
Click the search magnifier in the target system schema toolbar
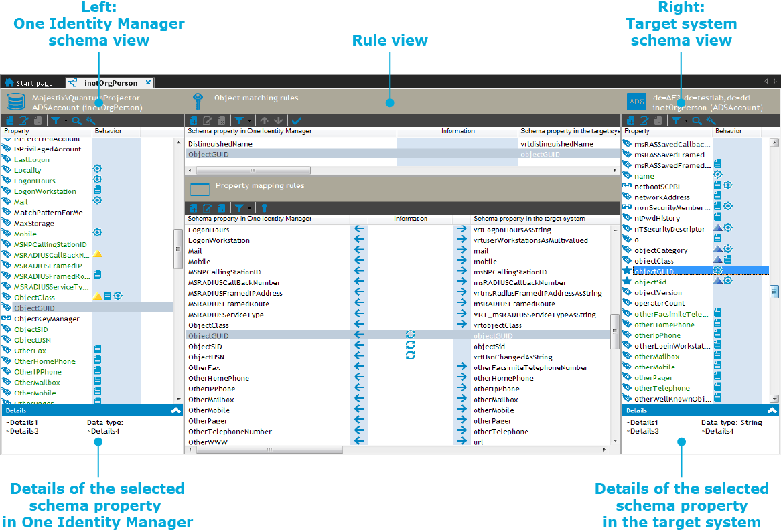(x=697, y=121)
